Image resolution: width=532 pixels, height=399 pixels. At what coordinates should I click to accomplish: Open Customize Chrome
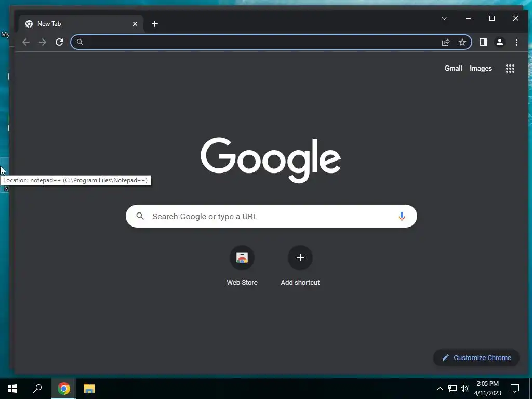point(476,357)
